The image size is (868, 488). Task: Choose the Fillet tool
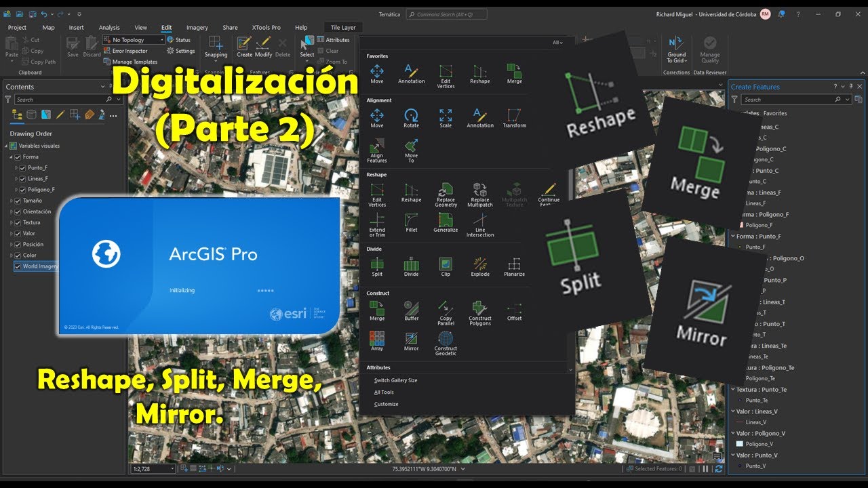[x=411, y=222]
